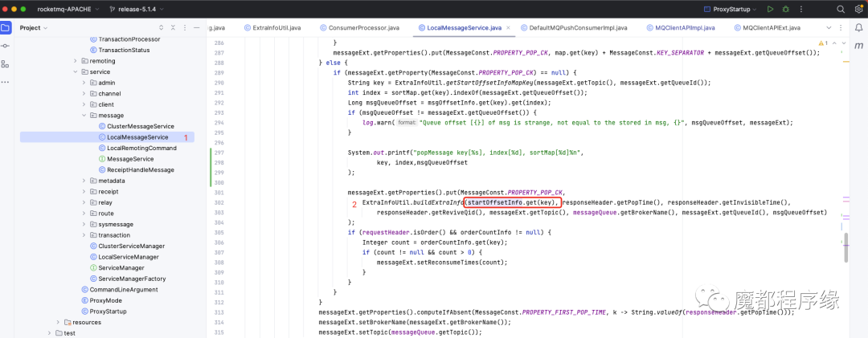Screen dimensions: 868x338
Task: Open rocketmq-APACHE project dropdown
Action: click(x=68, y=10)
